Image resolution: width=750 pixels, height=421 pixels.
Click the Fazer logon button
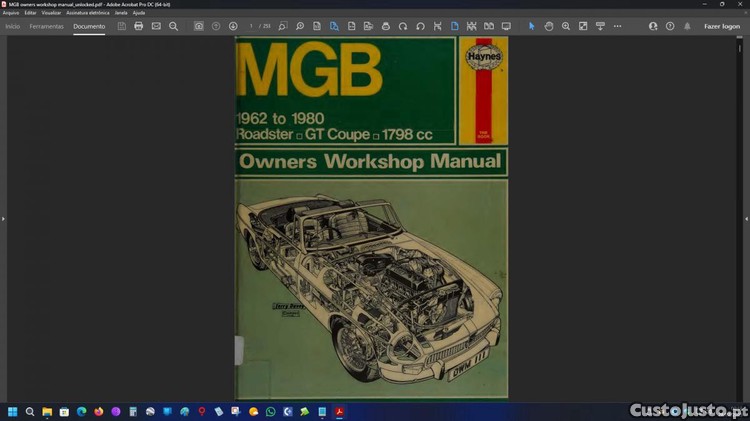point(722,26)
